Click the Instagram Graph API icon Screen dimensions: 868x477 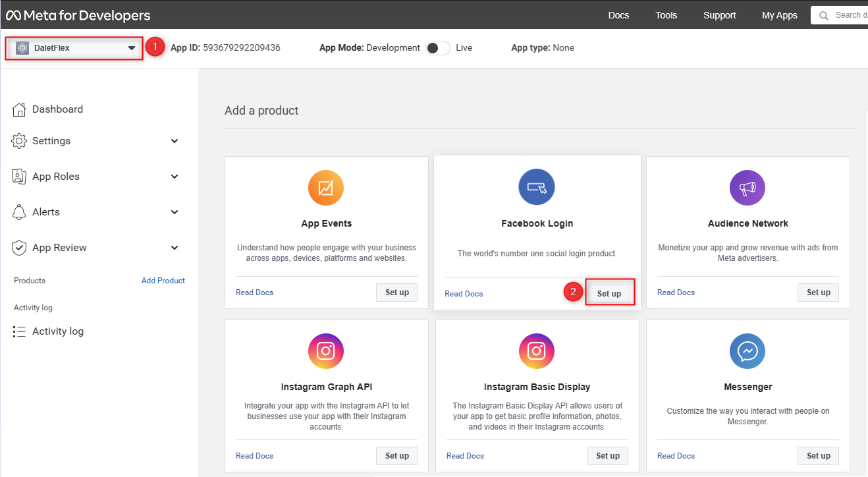326,351
